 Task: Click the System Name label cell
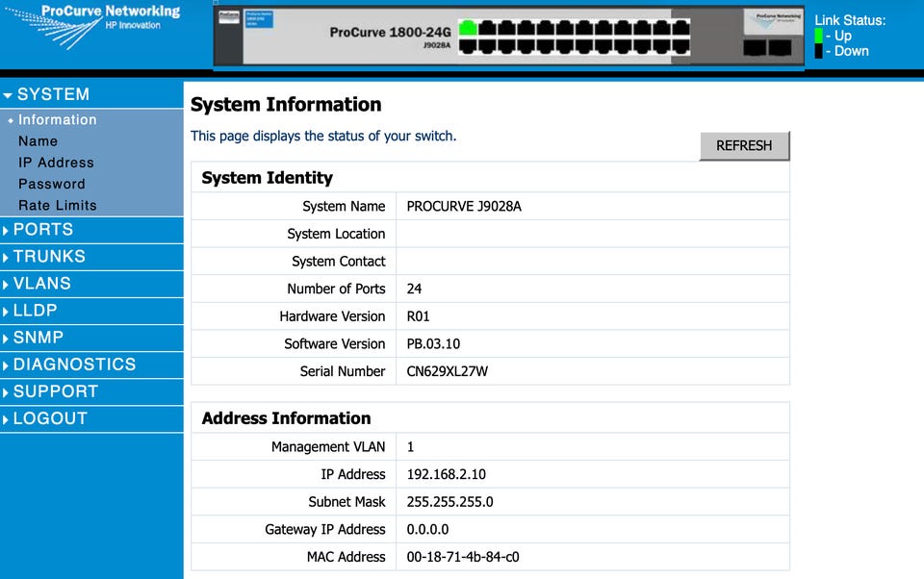(294, 206)
